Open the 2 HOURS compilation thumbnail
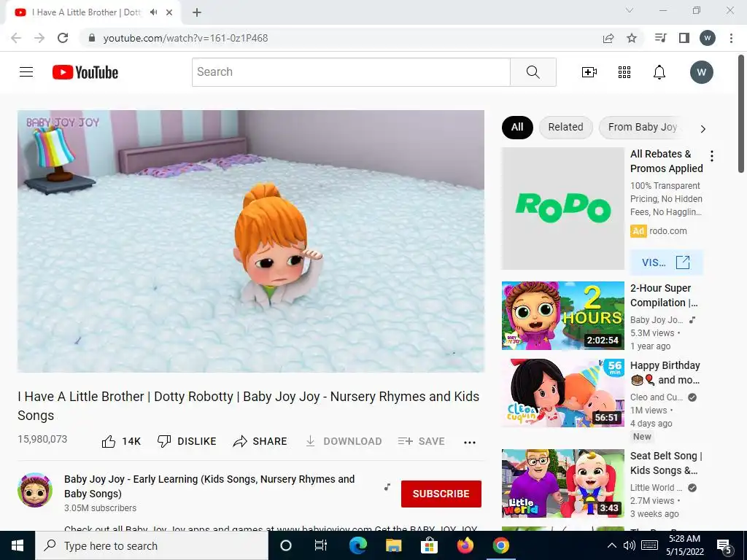The image size is (747, 560). point(562,316)
